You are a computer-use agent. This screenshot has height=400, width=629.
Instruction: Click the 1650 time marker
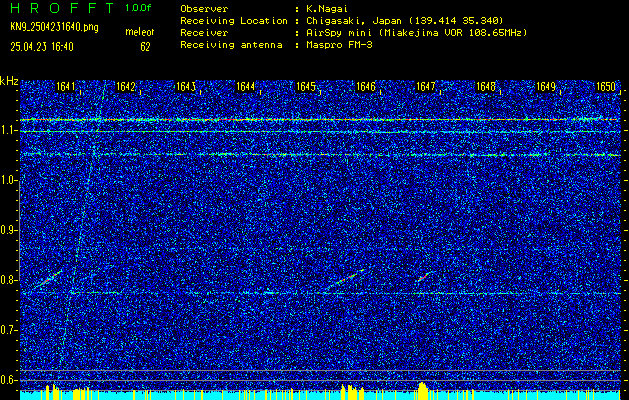point(606,87)
